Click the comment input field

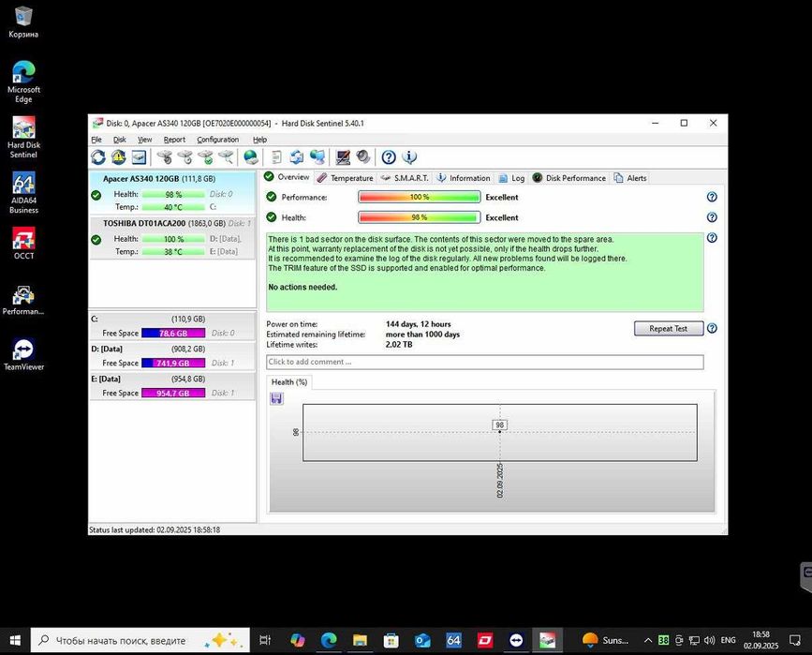tap(485, 362)
